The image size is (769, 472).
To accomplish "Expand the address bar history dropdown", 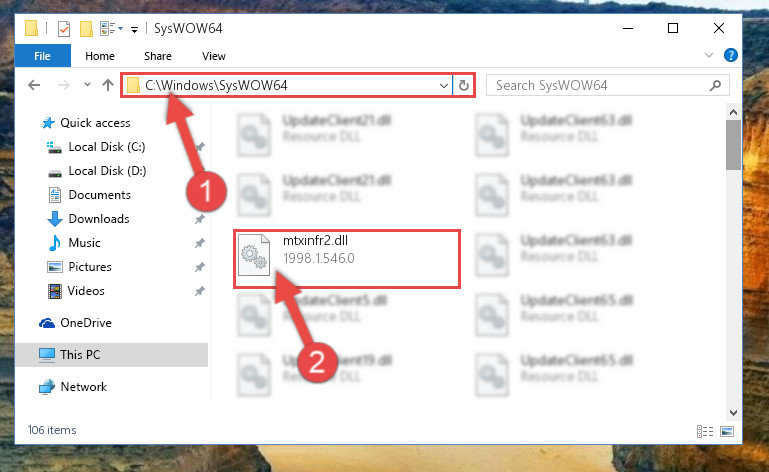I will pyautogui.click(x=443, y=86).
